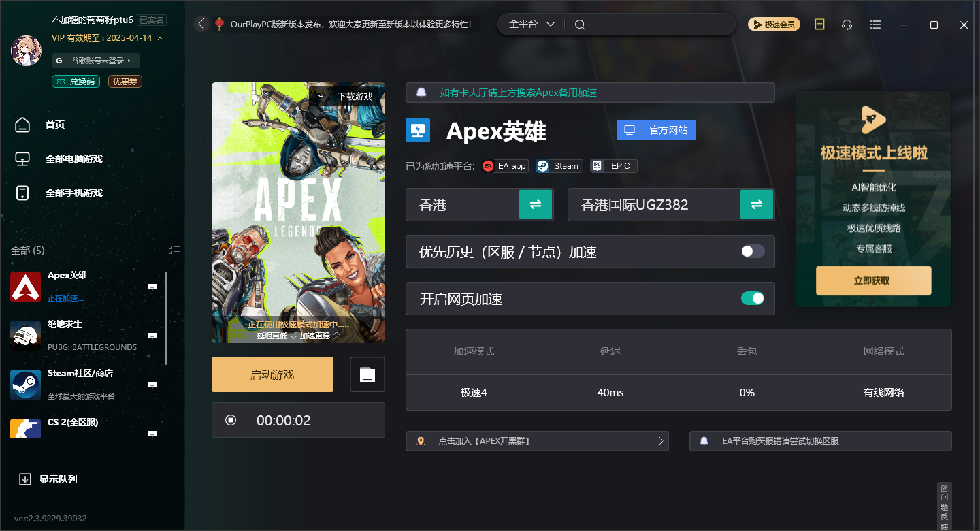Click the OurPlayPC版新版本发布 announcement text
This screenshot has height=531, width=980.
tap(350, 25)
